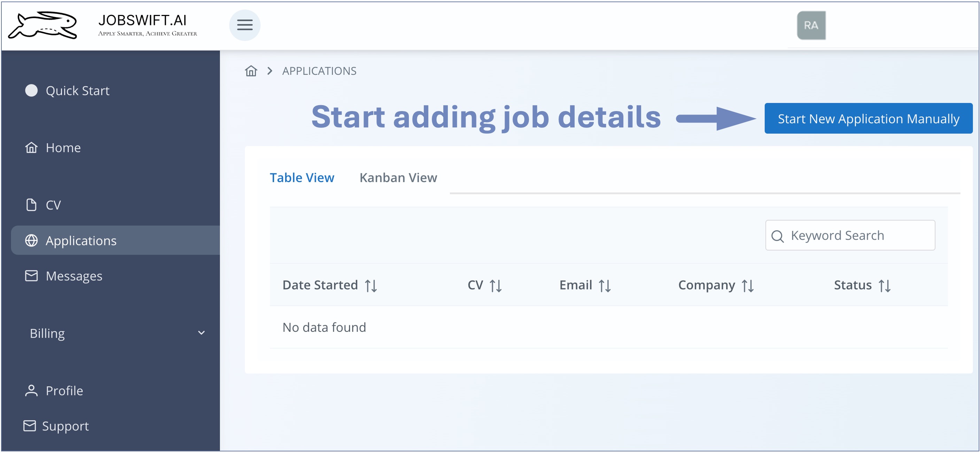Click the APPLICATIONS breadcrumb link
This screenshot has height=453, width=980.
(319, 71)
